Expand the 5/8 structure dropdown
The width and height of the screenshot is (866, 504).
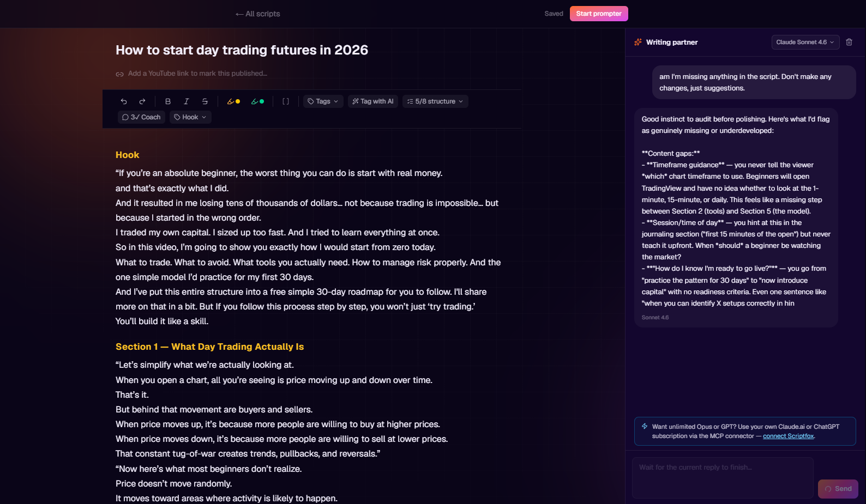tap(435, 101)
